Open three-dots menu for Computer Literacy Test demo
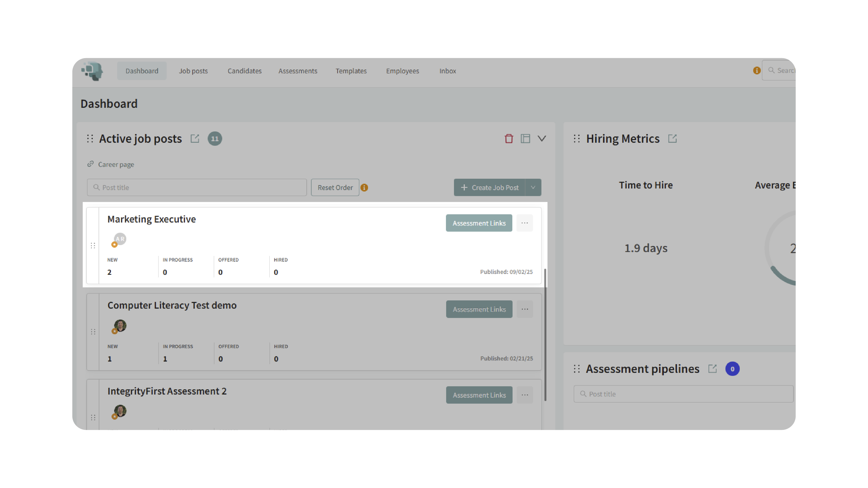868x488 pixels. [525, 309]
